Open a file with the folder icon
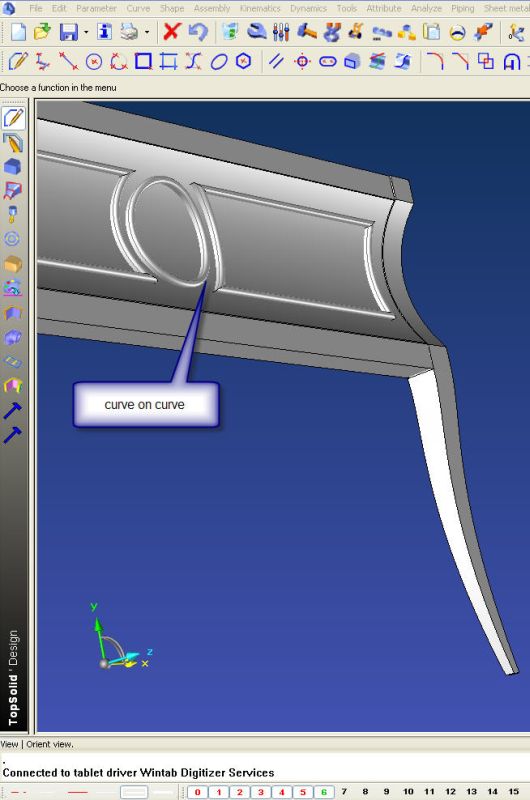 pos(43,32)
